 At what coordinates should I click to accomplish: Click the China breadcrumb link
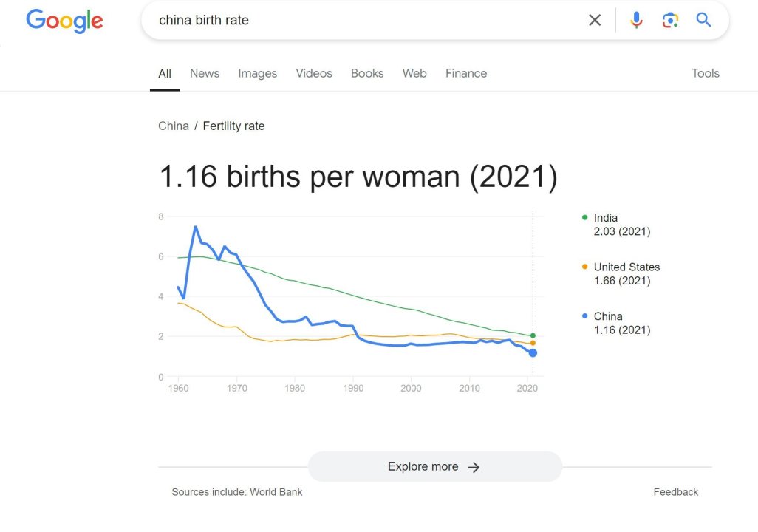pos(174,126)
